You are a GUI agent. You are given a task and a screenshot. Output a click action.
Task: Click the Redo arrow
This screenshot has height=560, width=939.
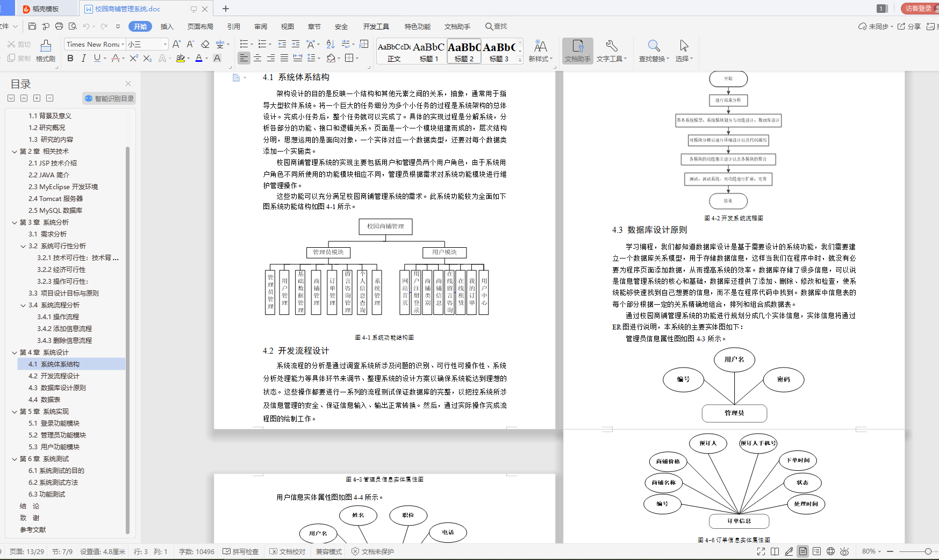coord(104,26)
